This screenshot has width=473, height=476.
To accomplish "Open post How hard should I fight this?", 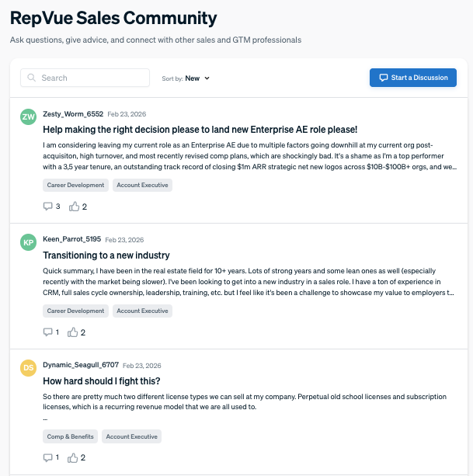I will tap(102, 381).
